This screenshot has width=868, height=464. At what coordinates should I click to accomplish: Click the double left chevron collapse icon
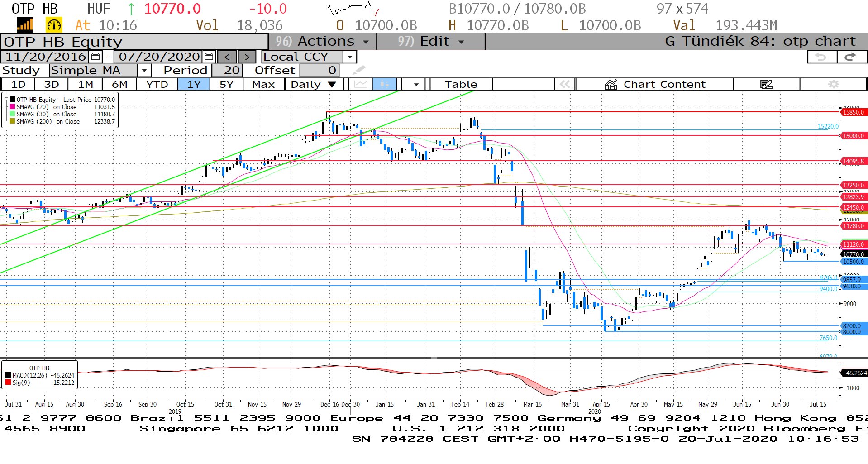[564, 84]
